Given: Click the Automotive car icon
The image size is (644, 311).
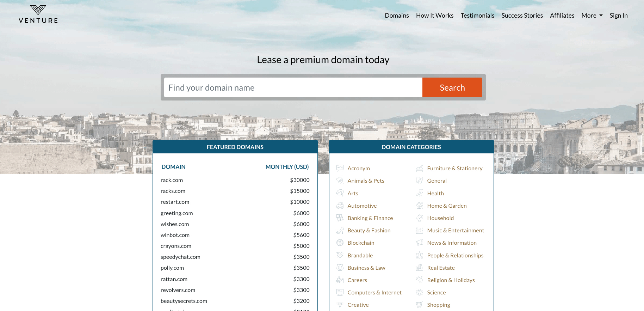Looking at the screenshot, I should 340,206.
